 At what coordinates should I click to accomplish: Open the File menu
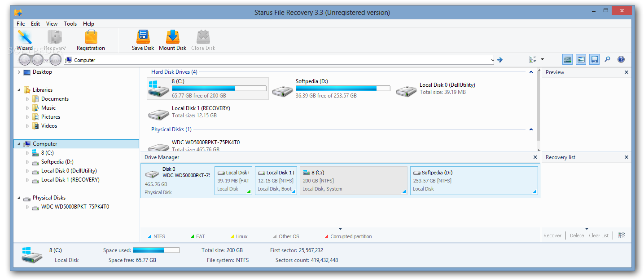[x=21, y=24]
